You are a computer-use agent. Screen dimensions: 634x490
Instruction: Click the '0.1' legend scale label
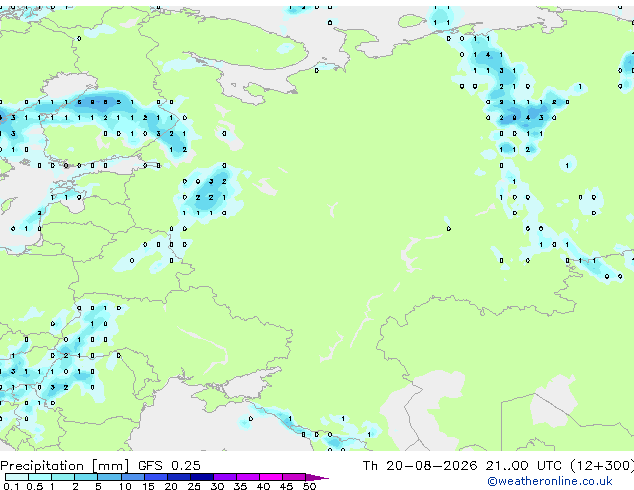tap(11, 486)
